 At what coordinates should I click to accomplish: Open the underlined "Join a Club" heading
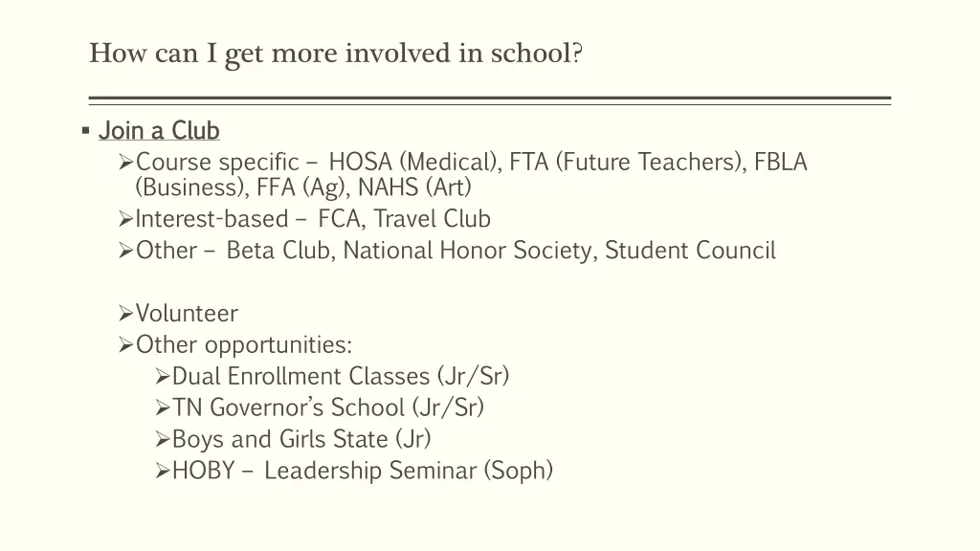pos(159,130)
